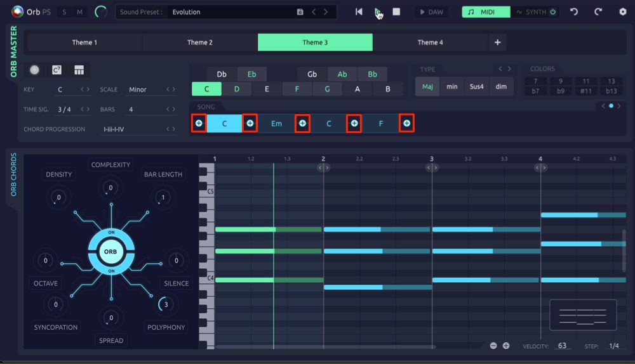Switch to Theme 2 tab
This screenshot has height=364, width=635.
199,42
